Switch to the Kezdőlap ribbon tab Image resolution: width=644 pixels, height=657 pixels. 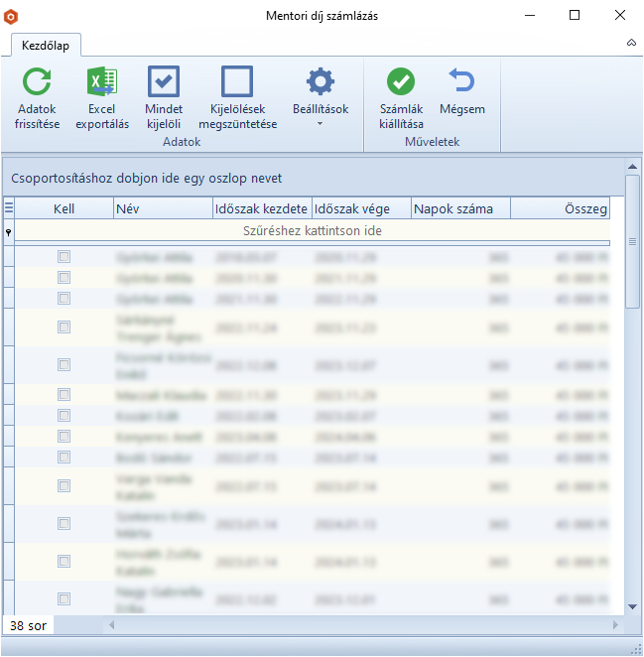(x=46, y=45)
